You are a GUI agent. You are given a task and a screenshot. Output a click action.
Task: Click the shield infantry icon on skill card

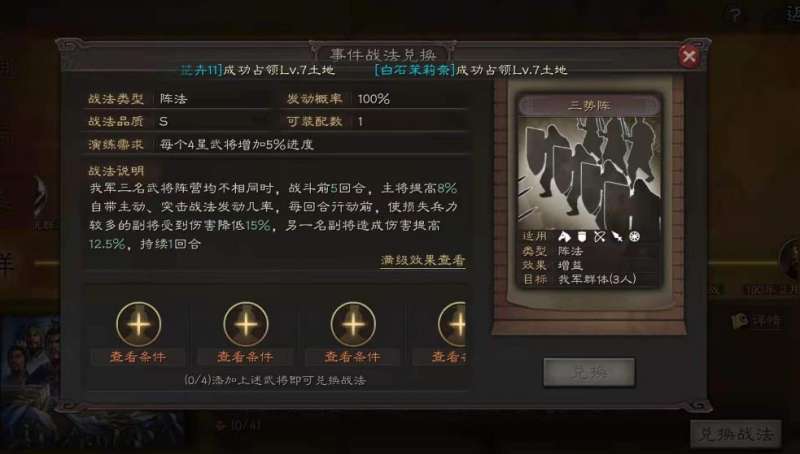582,236
